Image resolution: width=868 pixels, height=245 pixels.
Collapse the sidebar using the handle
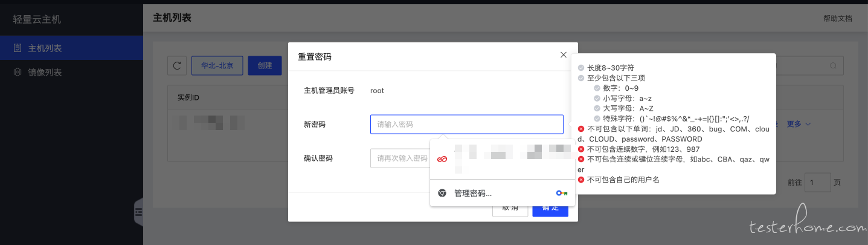(138, 212)
